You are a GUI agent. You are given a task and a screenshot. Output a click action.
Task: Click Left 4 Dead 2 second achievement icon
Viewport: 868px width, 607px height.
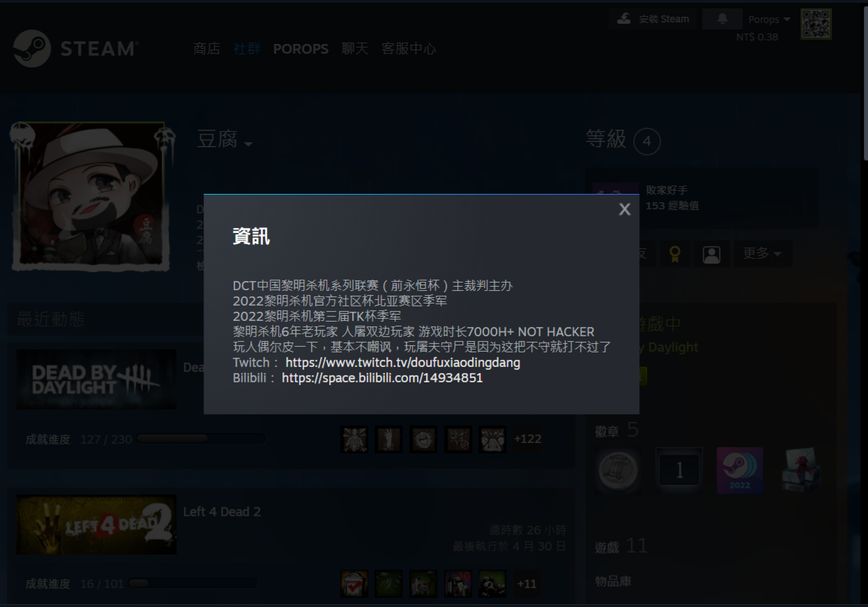click(389, 583)
